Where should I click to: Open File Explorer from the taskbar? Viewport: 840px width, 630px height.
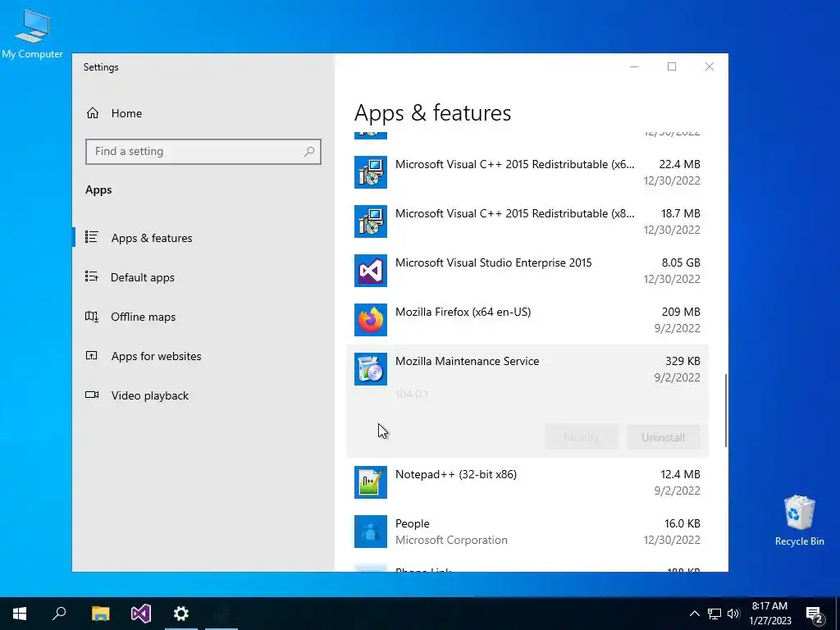point(100,614)
